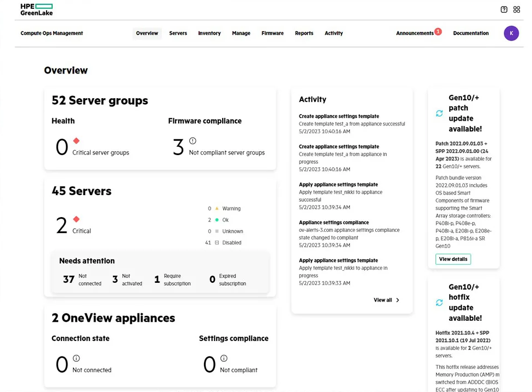This screenshot has width=532, height=392.
Task: Open 52 Server groups heading
Action: 100,101
